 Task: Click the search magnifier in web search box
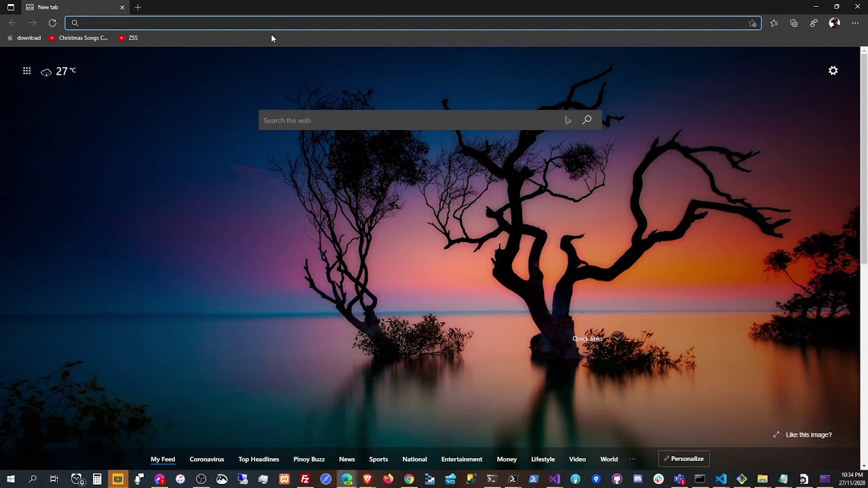pyautogui.click(x=587, y=120)
